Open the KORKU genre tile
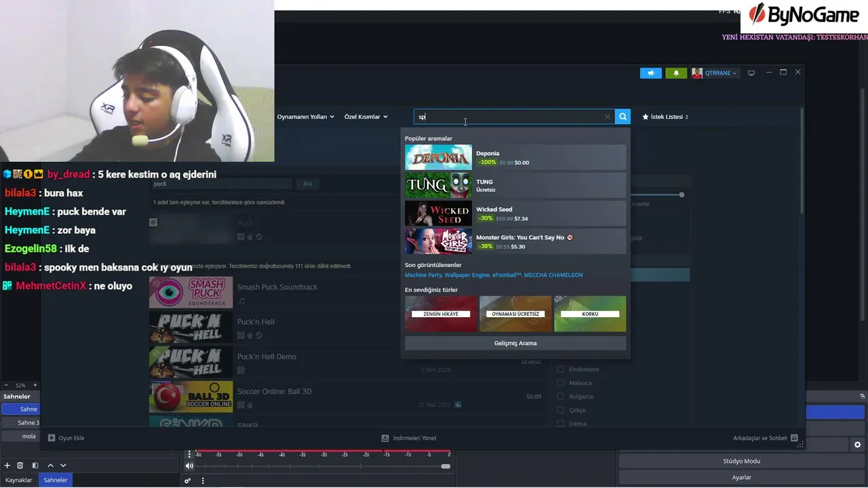Image resolution: width=868 pixels, height=488 pixels. point(590,314)
